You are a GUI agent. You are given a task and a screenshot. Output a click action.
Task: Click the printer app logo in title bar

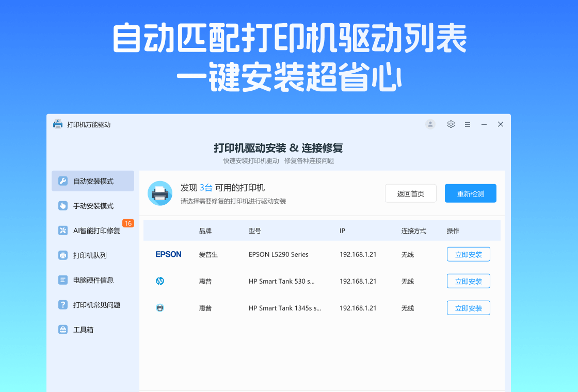click(x=58, y=124)
